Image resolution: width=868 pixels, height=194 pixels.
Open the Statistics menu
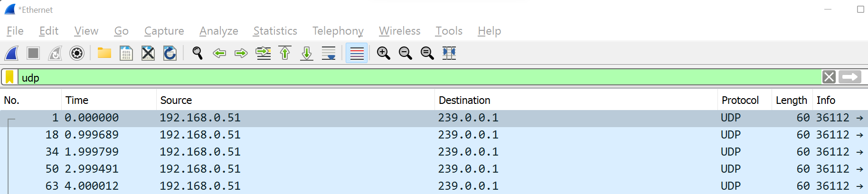pos(275,31)
